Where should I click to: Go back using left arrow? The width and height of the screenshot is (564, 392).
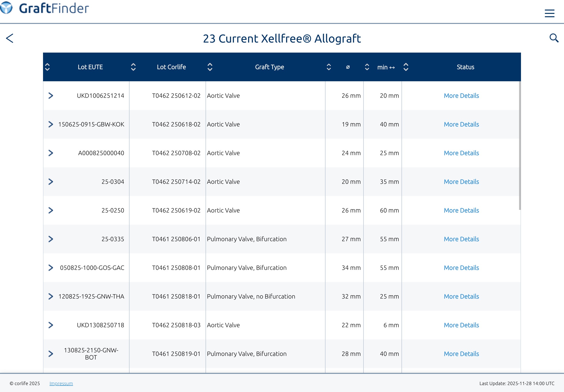tap(10, 38)
